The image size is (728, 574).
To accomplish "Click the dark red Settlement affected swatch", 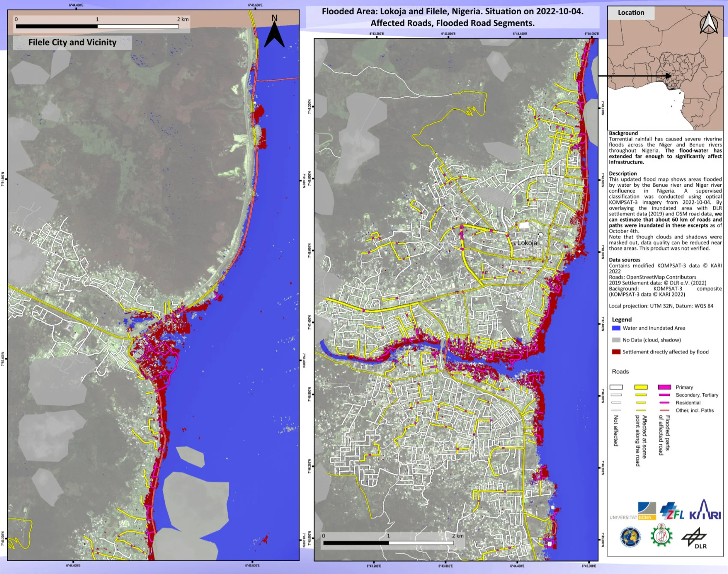I will [616, 352].
